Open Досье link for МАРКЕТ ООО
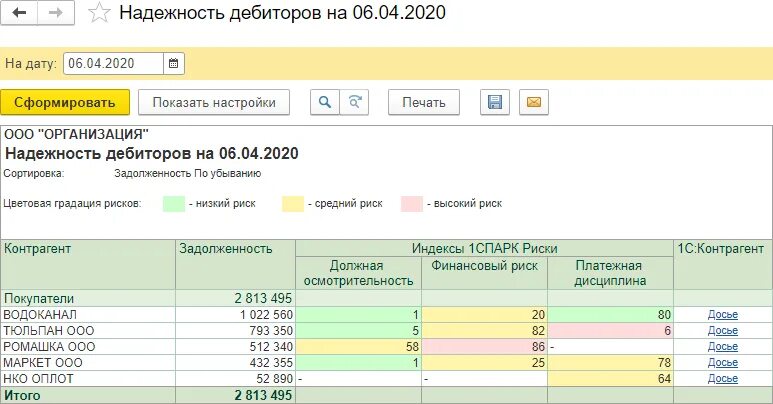 (x=722, y=362)
